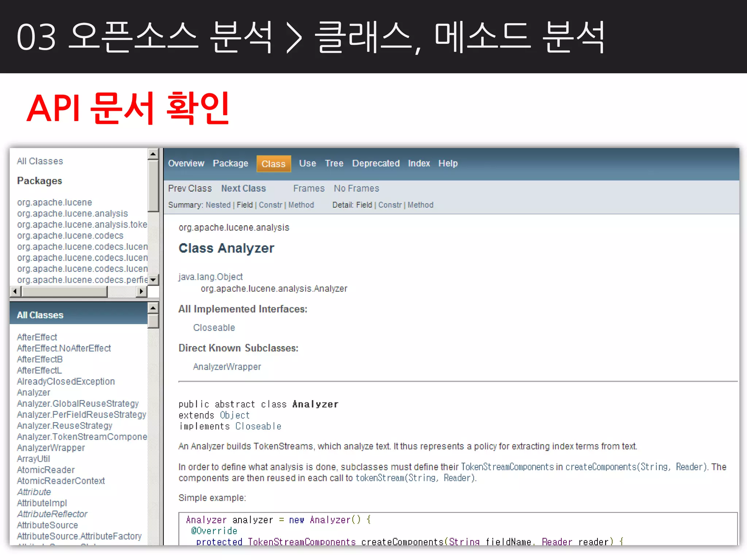Open org.apache.lucene package
The image size is (747, 560).
54,202
